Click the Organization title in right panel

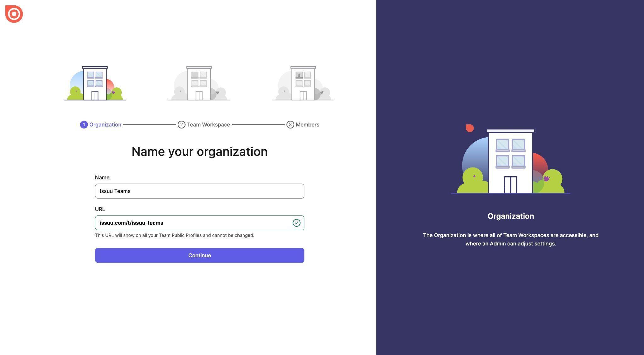(511, 216)
